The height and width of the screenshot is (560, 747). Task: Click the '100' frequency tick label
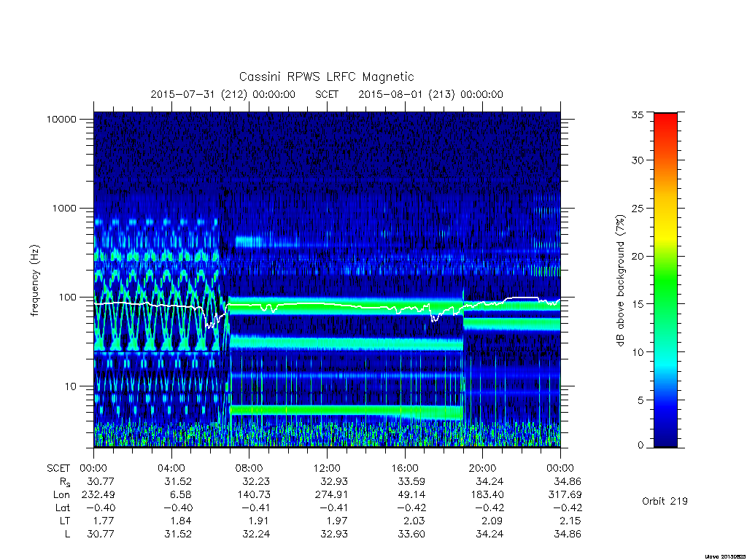67,297
